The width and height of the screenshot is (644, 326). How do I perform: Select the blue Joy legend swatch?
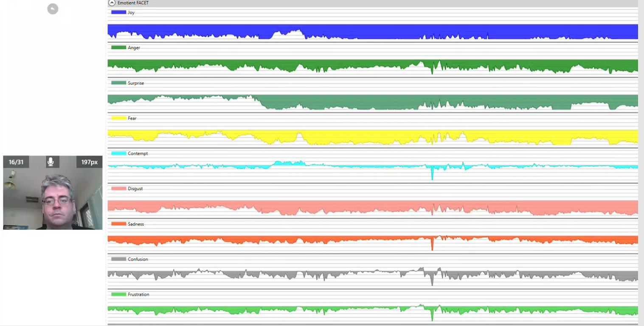[x=118, y=12]
